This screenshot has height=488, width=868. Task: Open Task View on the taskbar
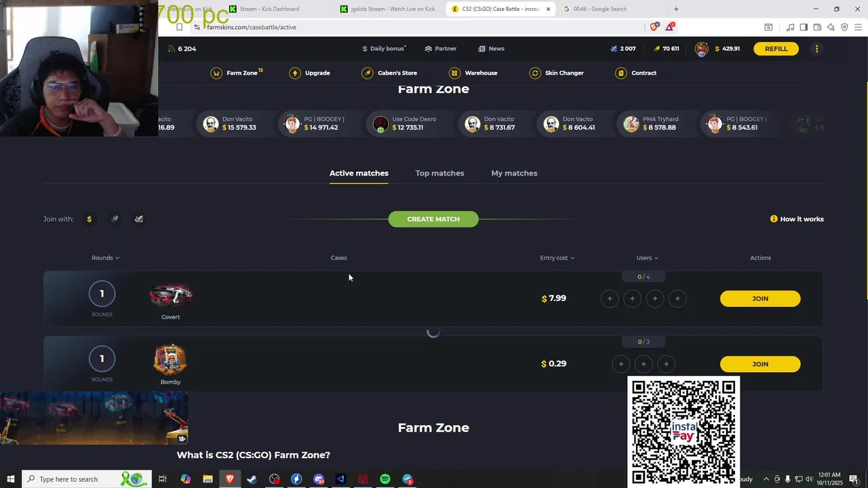click(163, 479)
